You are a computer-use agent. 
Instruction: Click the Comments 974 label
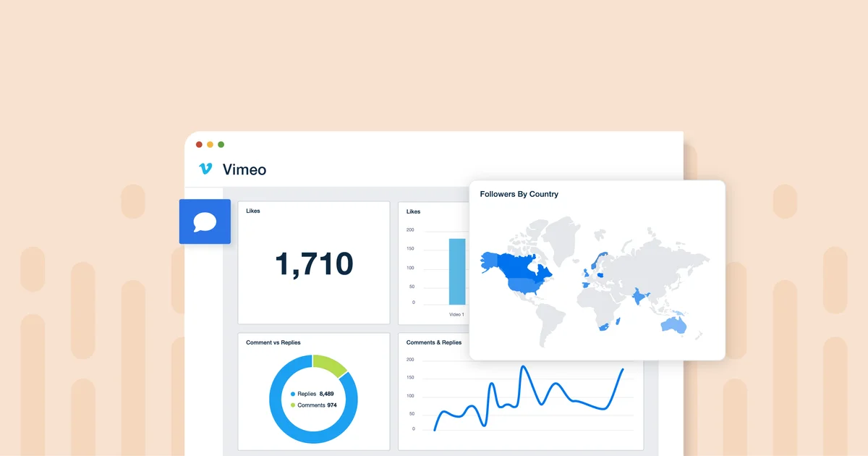click(316, 405)
